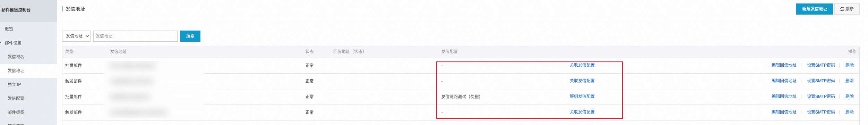
Task: Click 设置SMTP密码 in the last row
Action: [821, 112]
